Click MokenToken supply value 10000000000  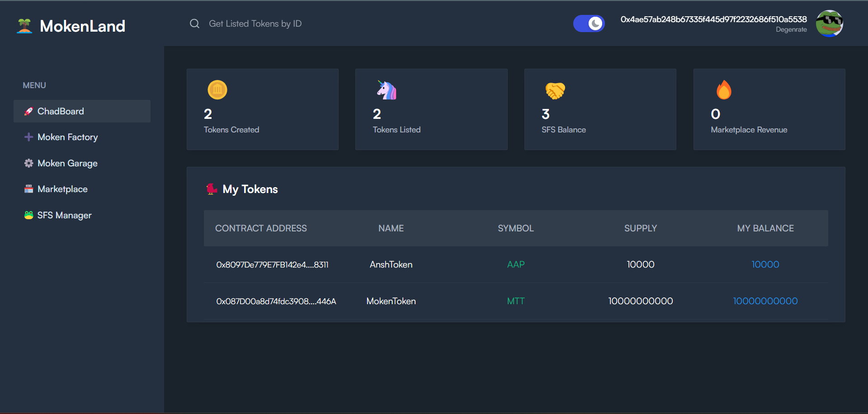pyautogui.click(x=641, y=301)
